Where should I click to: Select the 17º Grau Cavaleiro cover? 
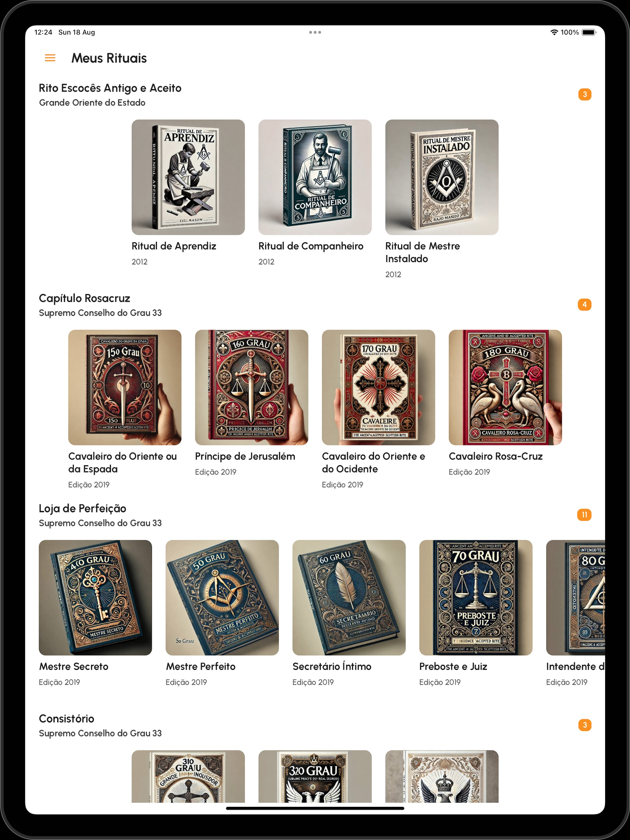point(378,387)
